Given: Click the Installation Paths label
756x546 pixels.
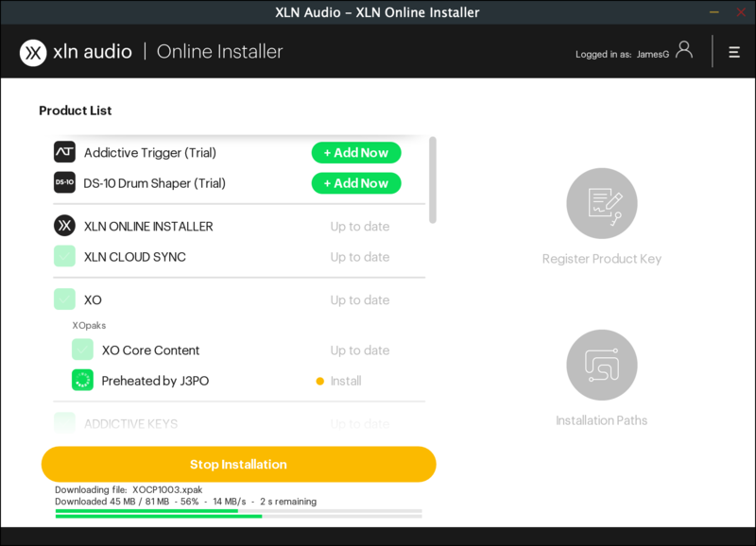Looking at the screenshot, I should click(602, 420).
